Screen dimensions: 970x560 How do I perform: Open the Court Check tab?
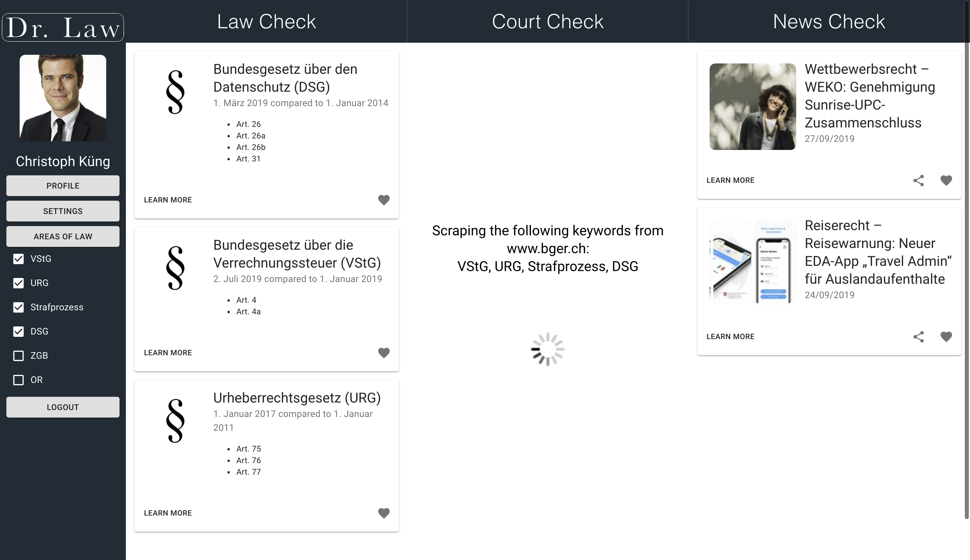547,22
